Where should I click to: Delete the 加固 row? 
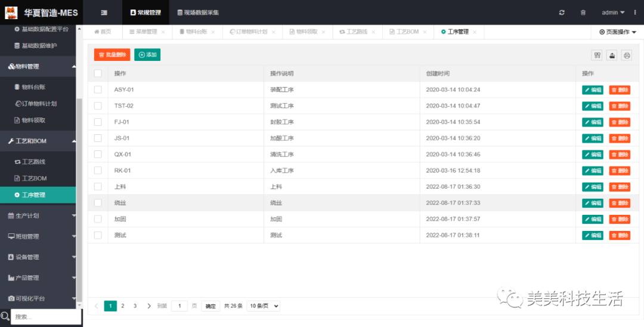(620, 220)
